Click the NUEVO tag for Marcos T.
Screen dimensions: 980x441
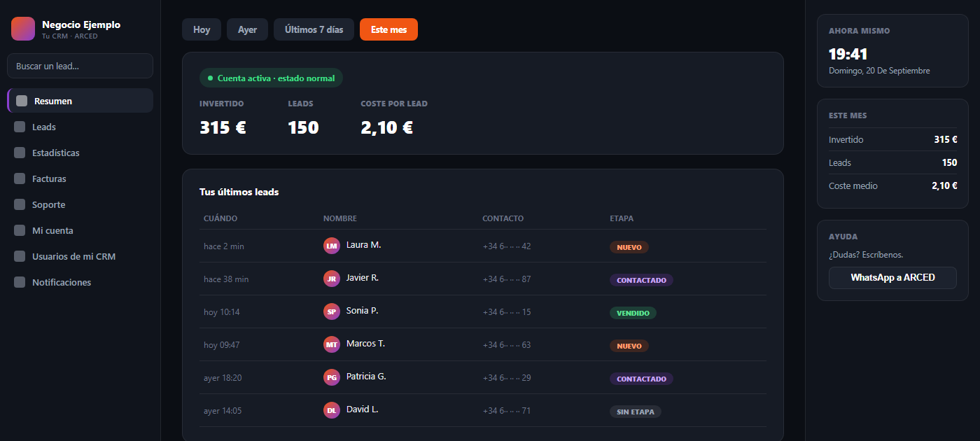(x=629, y=346)
